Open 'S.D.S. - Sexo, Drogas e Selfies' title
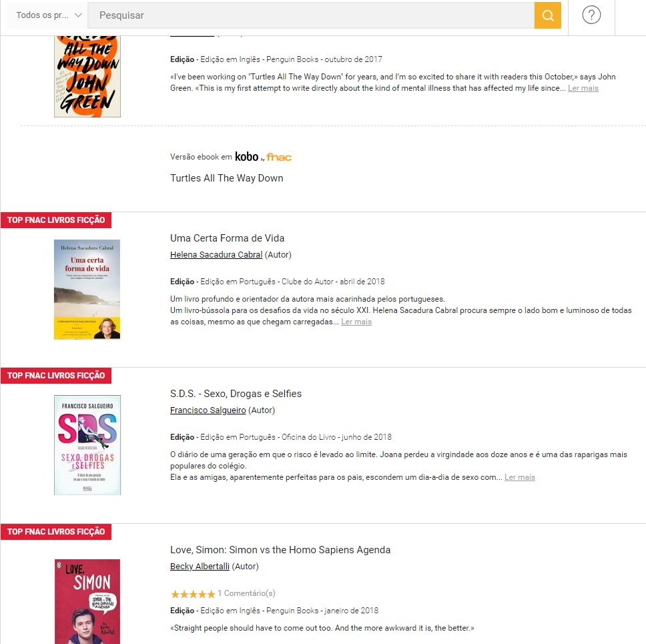The width and height of the screenshot is (646, 644). pyautogui.click(x=236, y=394)
